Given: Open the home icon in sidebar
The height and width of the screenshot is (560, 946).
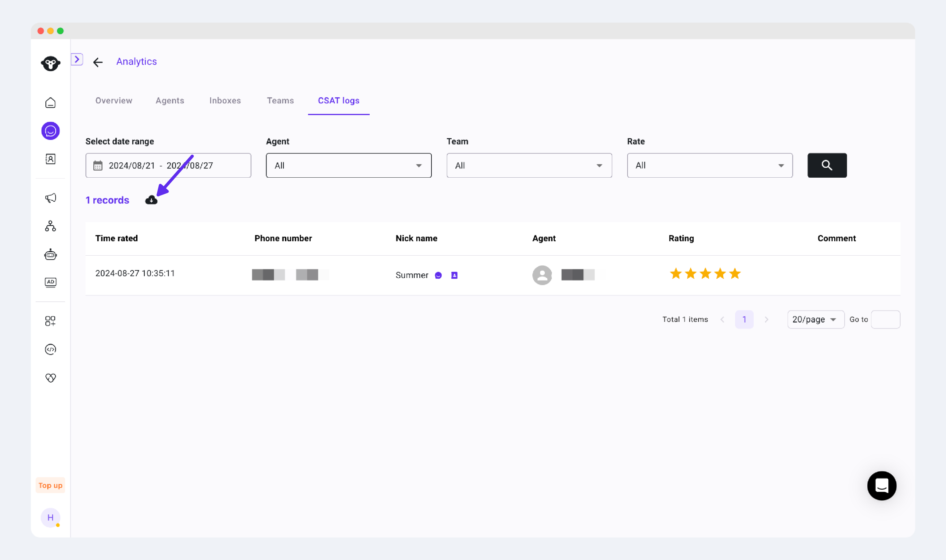Looking at the screenshot, I should [x=50, y=103].
